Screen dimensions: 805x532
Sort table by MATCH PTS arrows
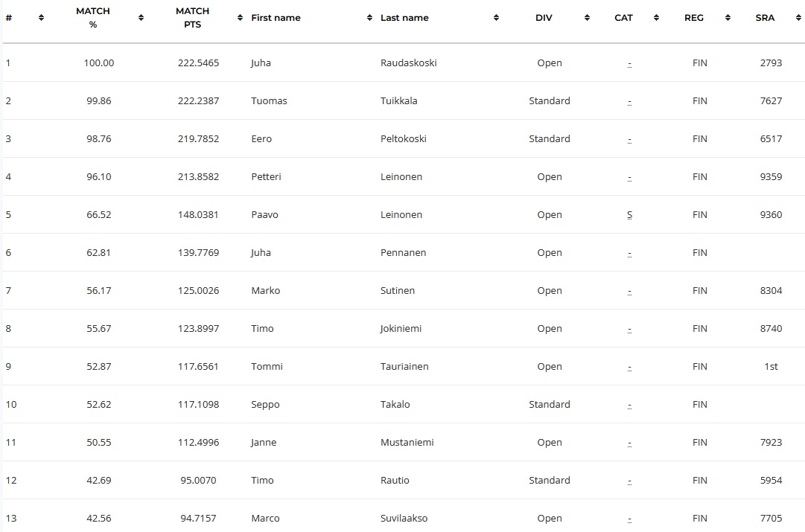click(x=240, y=17)
